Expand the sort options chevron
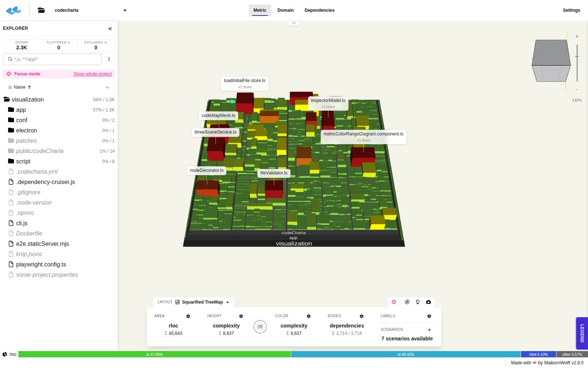The height and width of the screenshot is (368, 588). 107,87
